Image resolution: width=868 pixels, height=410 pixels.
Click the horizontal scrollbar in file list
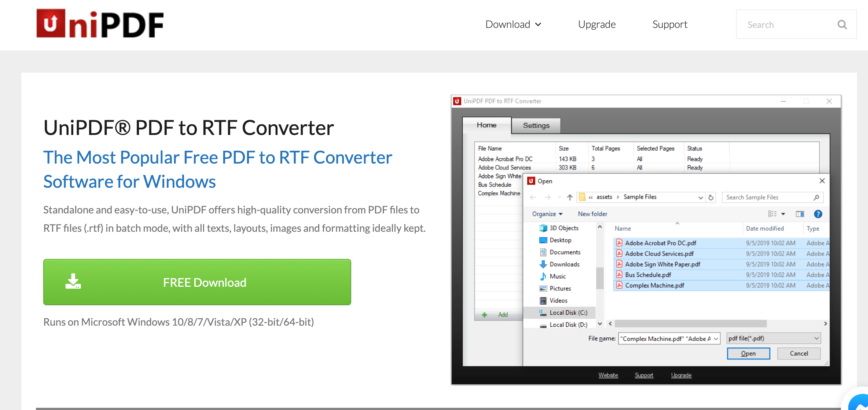[x=691, y=324]
